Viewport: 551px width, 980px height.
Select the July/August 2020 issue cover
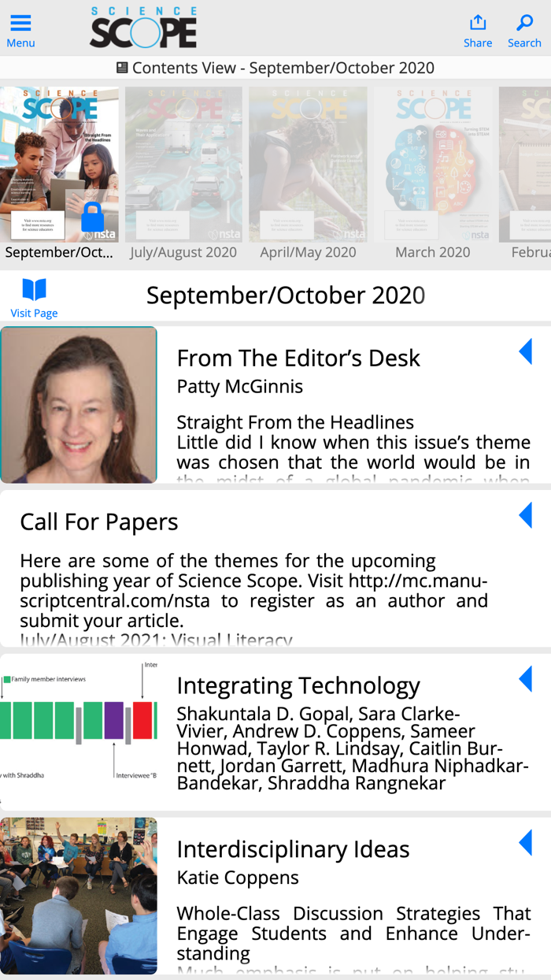[183, 164]
